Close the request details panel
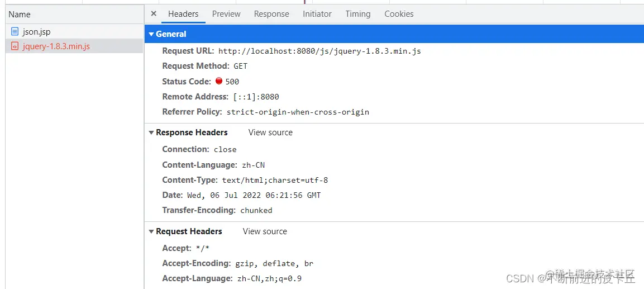 click(154, 13)
